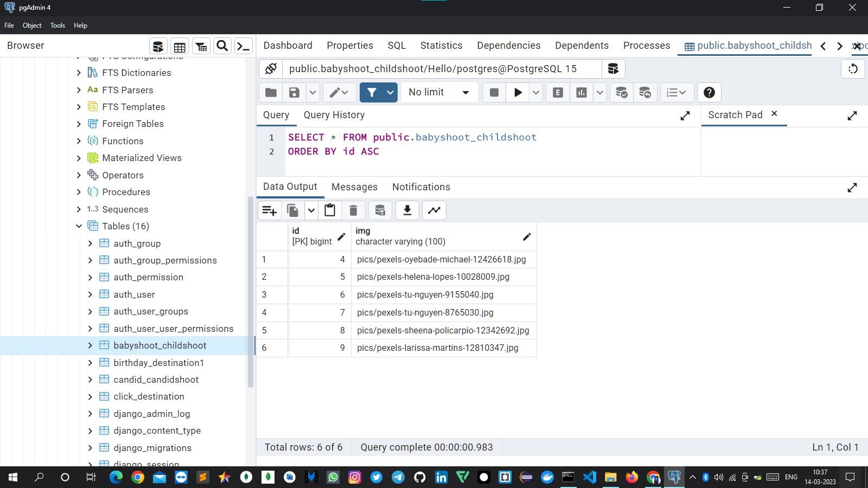The height and width of the screenshot is (488, 868).
Task: Stop the running query
Action: click(x=494, y=92)
